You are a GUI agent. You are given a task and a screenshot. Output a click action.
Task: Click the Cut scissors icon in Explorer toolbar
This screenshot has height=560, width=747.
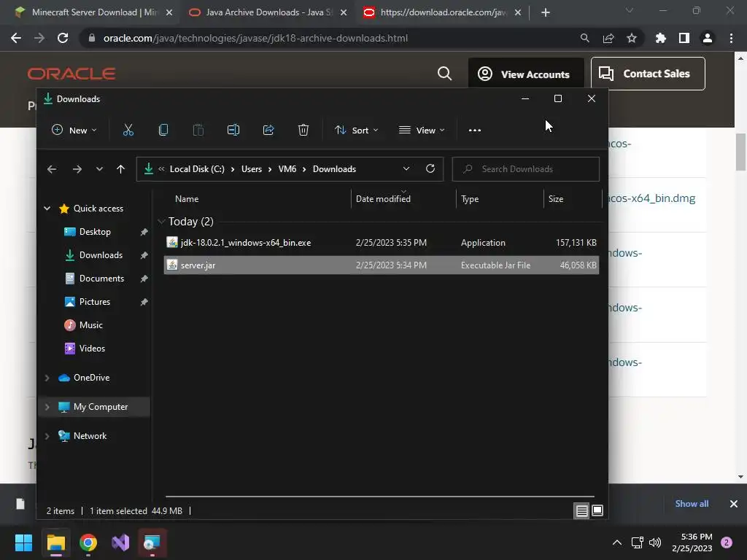click(x=128, y=130)
